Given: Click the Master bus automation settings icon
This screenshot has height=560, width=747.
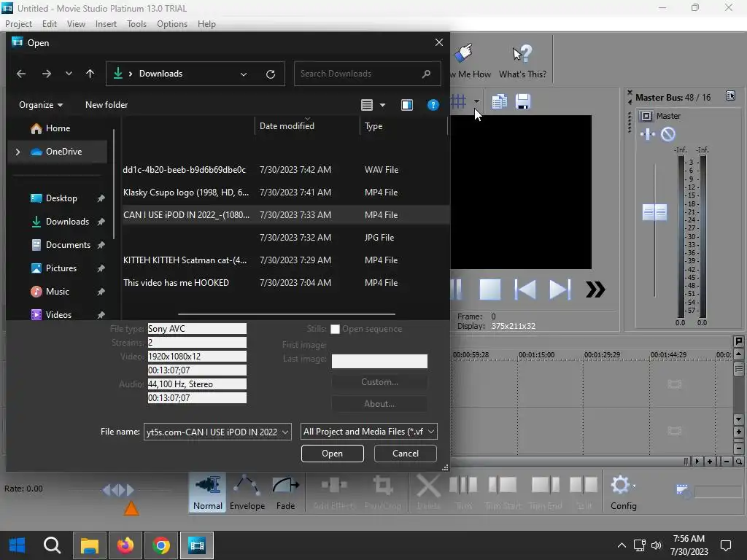Looking at the screenshot, I should tap(648, 134).
